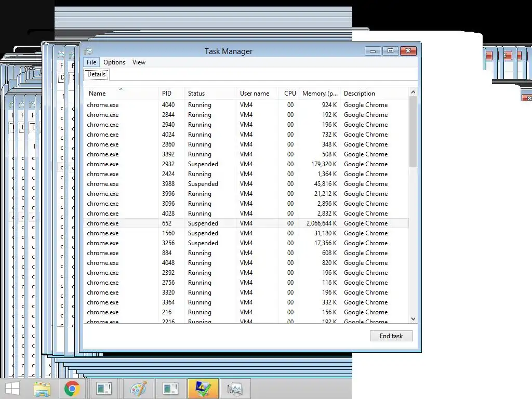Select the Details tab
532x399 pixels.
click(x=96, y=74)
